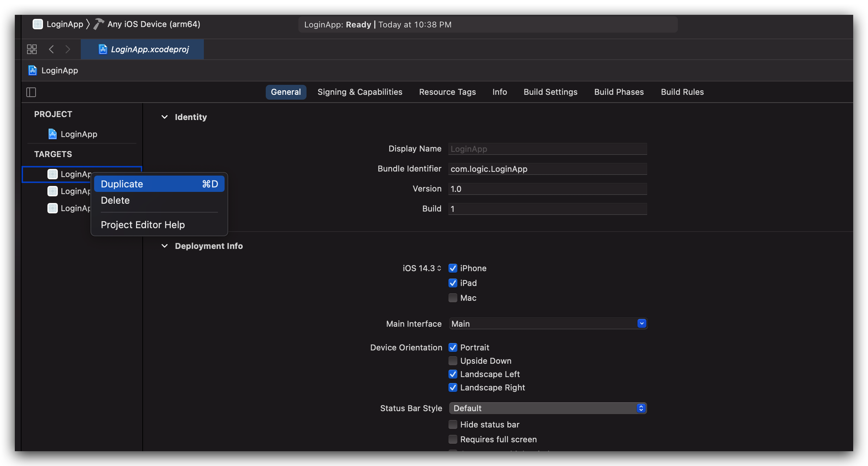Viewport: 868px width, 466px height.
Task: Click the xcodeproj file icon in tab
Action: [x=103, y=49]
